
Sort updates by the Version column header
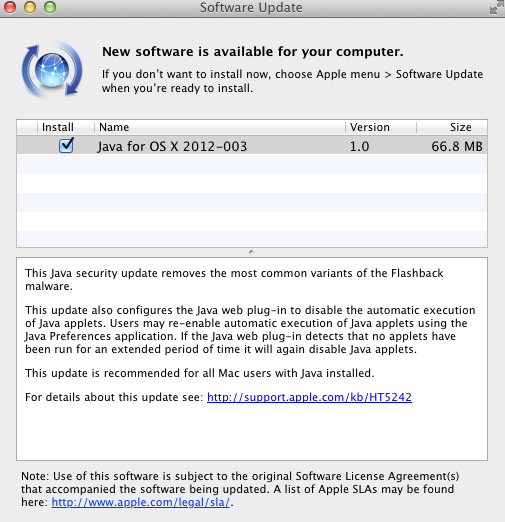point(381,127)
